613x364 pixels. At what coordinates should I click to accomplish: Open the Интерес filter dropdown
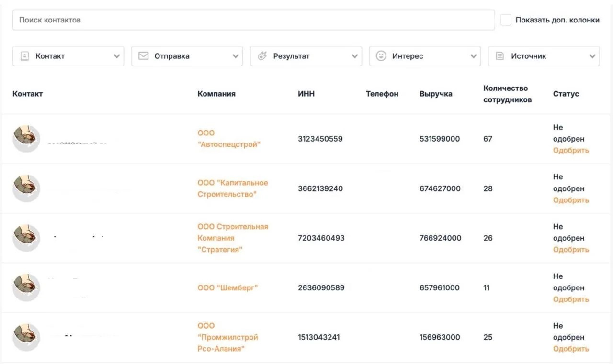(425, 56)
